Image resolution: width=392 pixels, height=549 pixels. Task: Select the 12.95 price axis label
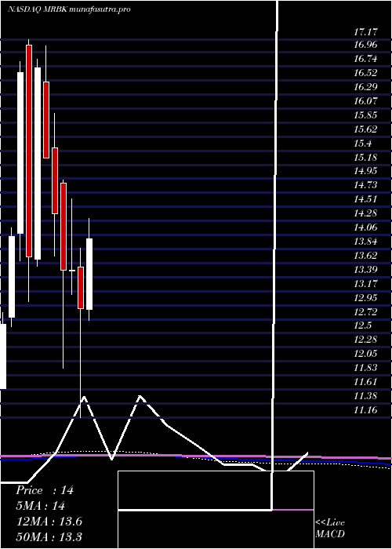tap(365, 297)
